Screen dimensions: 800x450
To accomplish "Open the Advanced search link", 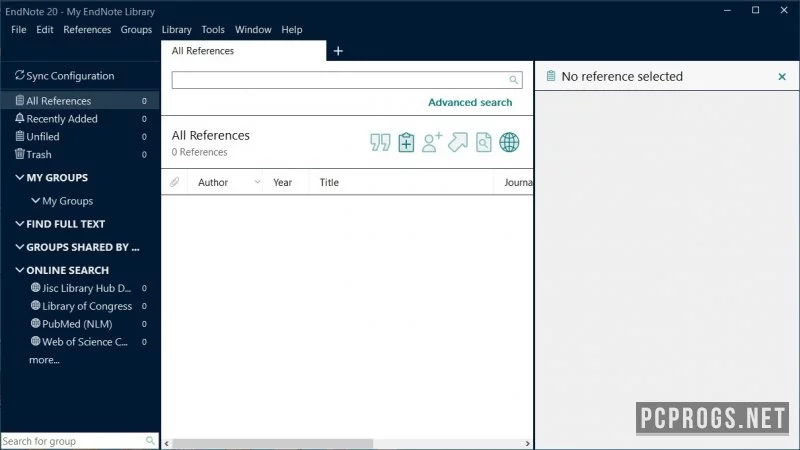I will tap(470, 102).
